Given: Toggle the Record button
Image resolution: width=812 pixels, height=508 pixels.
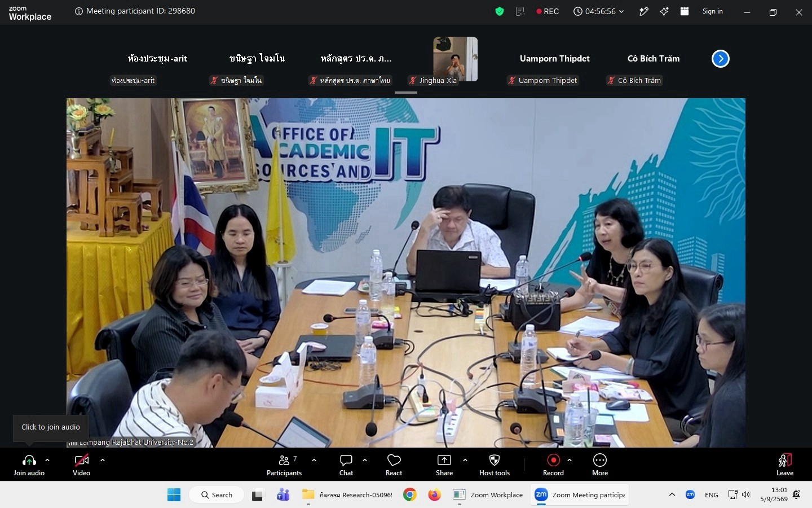Looking at the screenshot, I should coord(553,465).
